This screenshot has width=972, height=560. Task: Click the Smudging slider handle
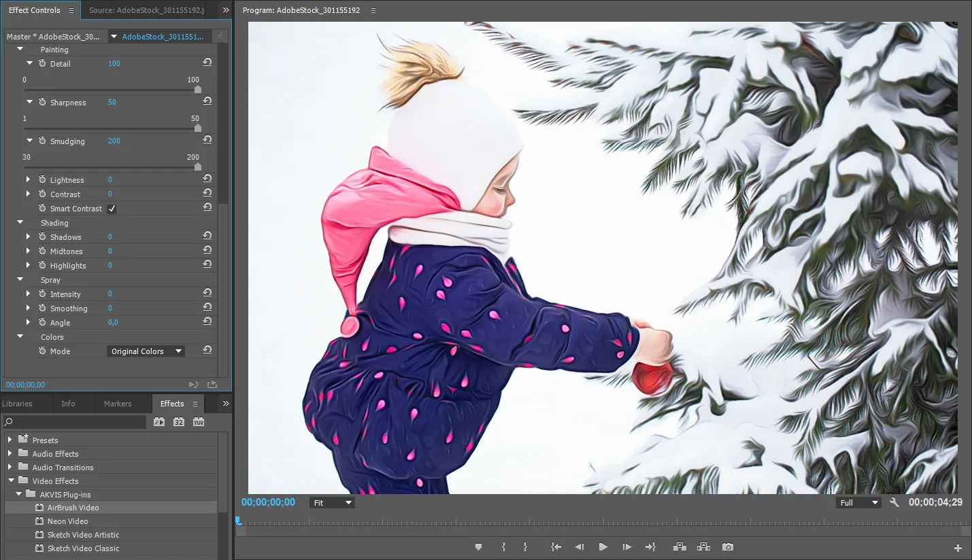(198, 167)
